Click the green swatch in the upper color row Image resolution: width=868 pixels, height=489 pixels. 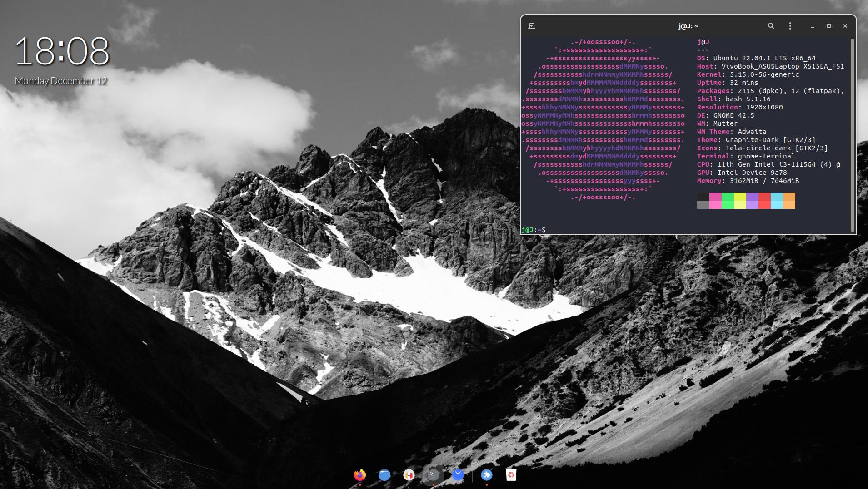click(x=728, y=196)
